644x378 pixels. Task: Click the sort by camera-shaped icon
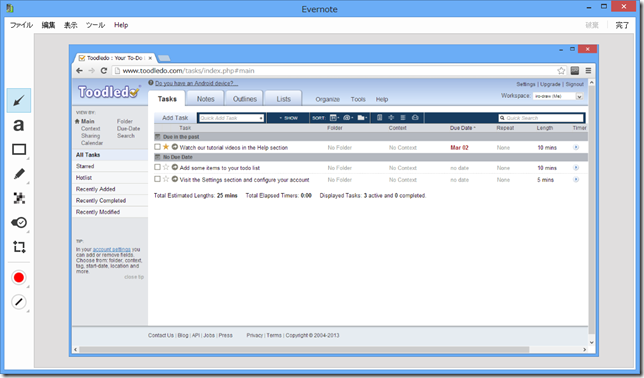pos(347,118)
